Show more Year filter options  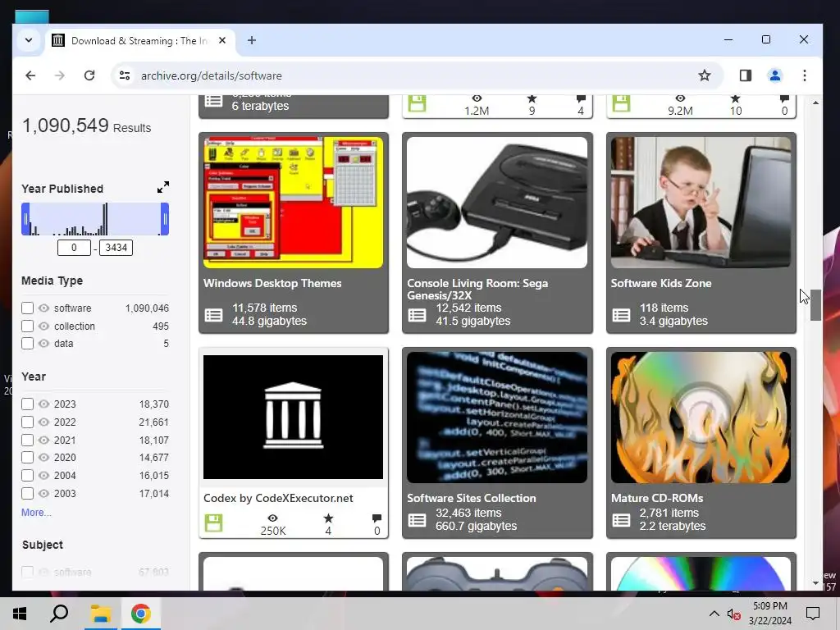pyautogui.click(x=36, y=512)
